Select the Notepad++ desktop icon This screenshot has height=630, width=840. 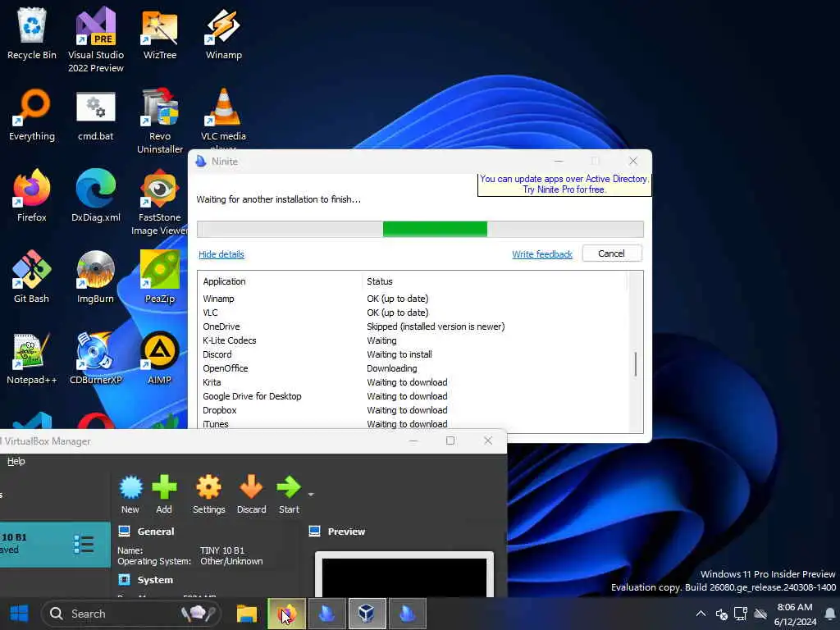pos(32,359)
